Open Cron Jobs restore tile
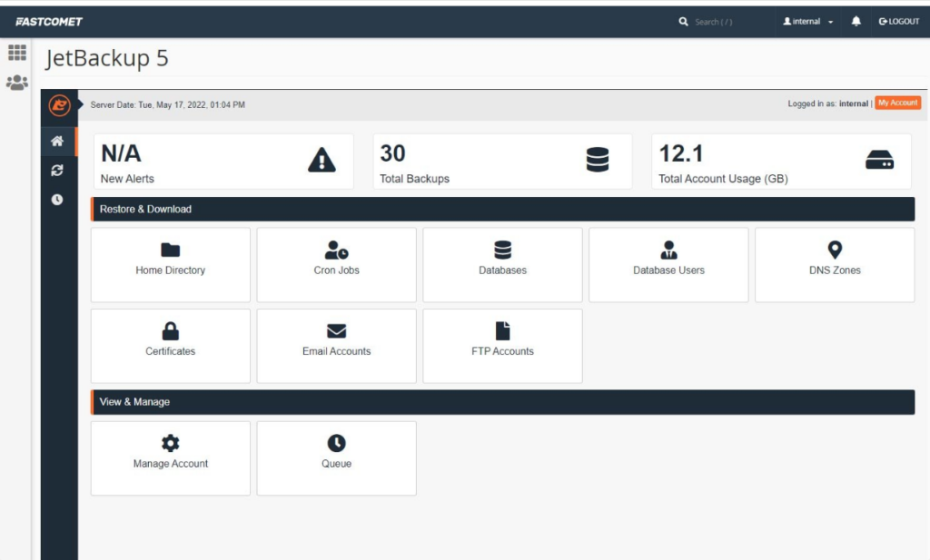 click(337, 265)
